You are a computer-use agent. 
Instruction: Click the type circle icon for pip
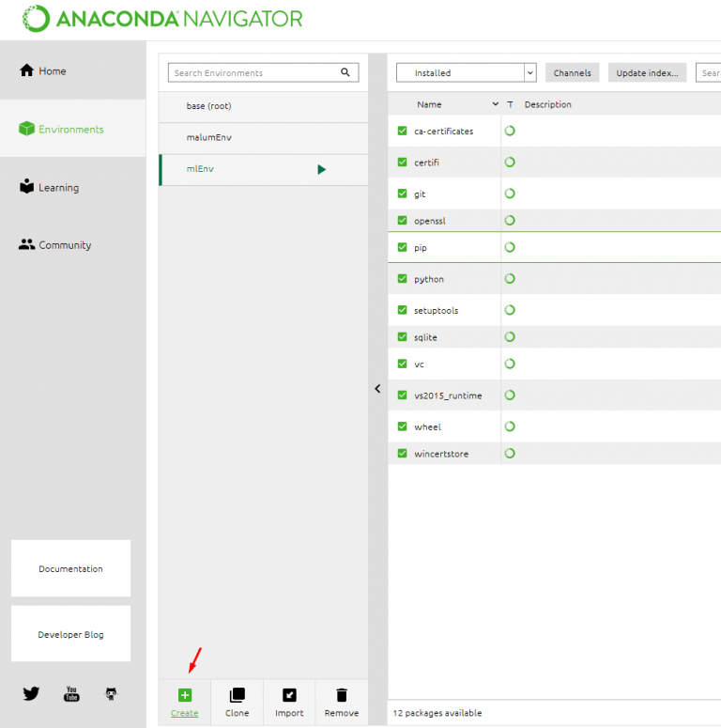pyautogui.click(x=510, y=247)
